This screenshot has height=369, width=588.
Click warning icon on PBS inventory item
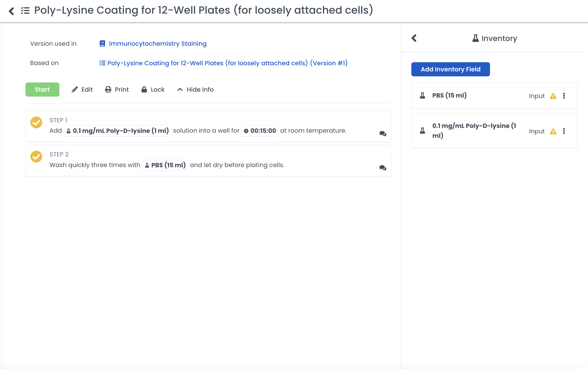(x=553, y=96)
